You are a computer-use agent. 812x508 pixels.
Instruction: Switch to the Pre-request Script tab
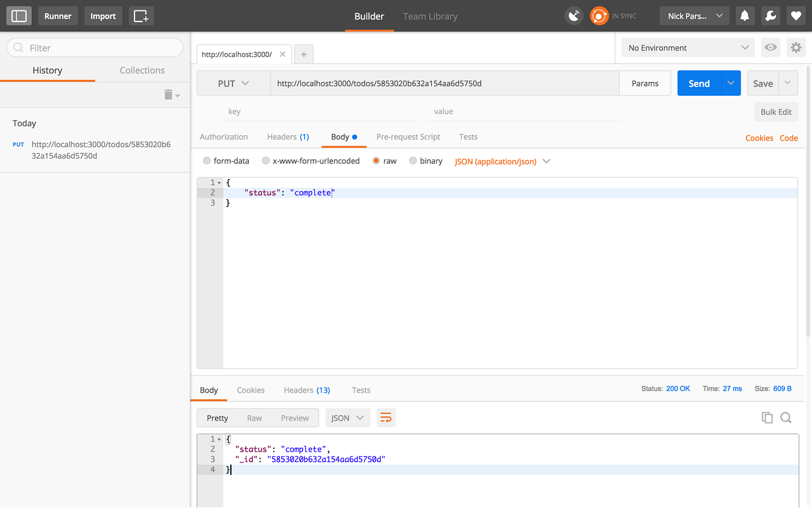(408, 136)
